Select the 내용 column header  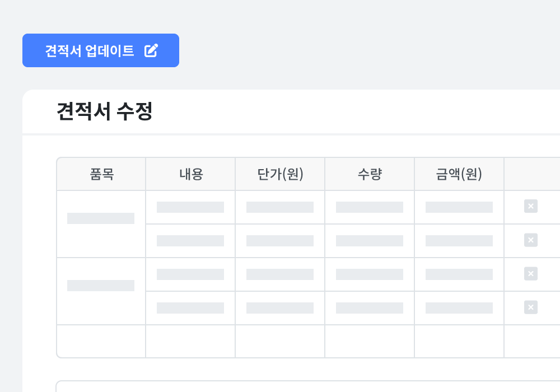click(190, 174)
